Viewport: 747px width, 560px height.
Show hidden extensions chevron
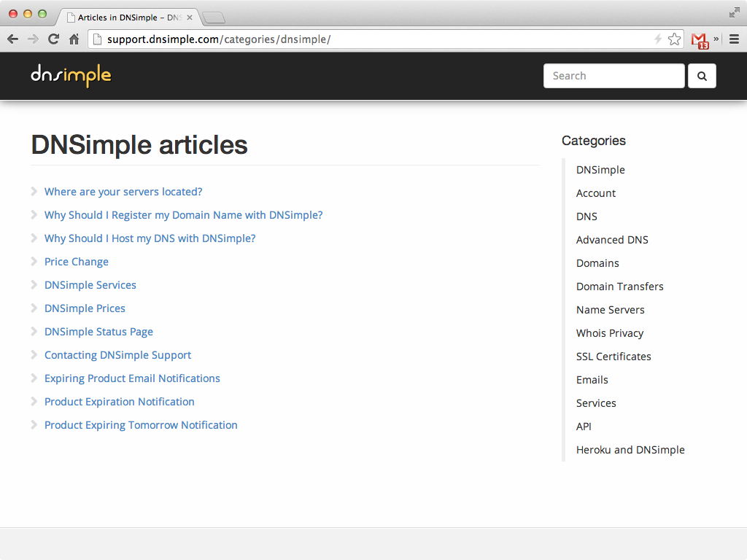point(716,39)
